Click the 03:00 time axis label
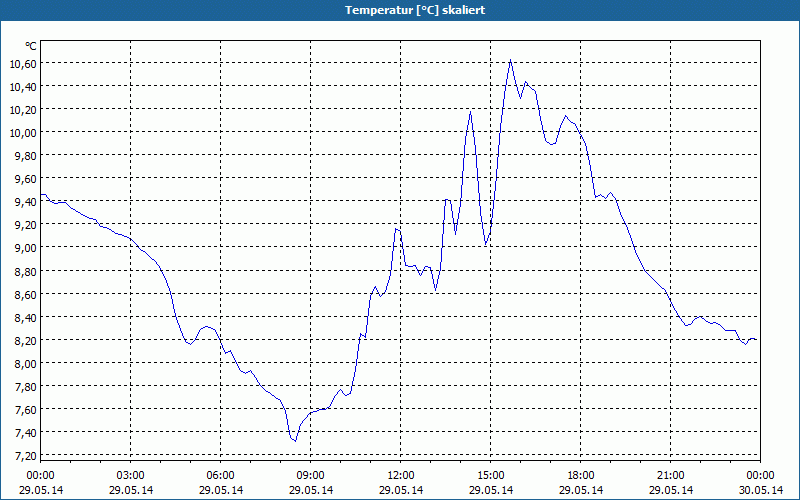Image resolution: width=800 pixels, height=500 pixels. [131, 475]
